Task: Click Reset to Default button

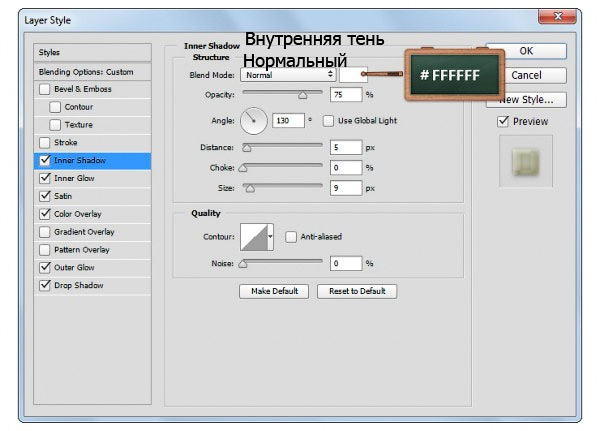Action: (357, 291)
